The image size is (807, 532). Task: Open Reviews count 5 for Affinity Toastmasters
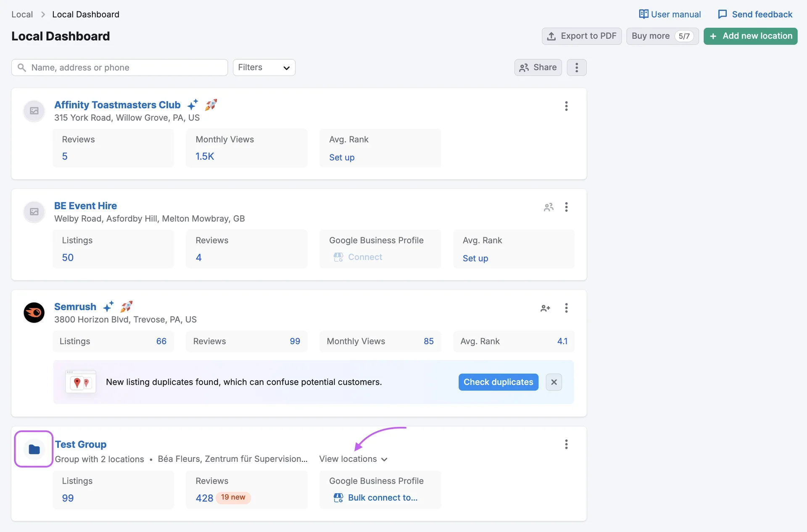(65, 156)
